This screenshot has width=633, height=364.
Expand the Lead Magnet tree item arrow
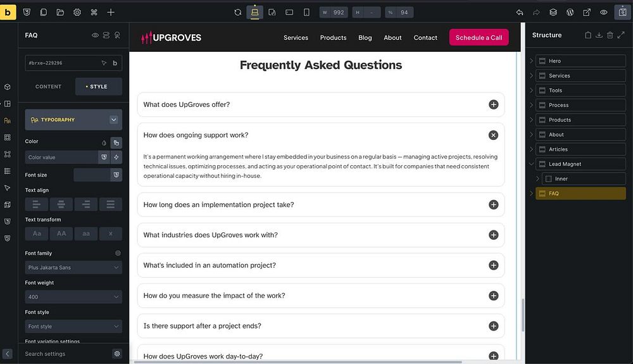tap(531, 164)
